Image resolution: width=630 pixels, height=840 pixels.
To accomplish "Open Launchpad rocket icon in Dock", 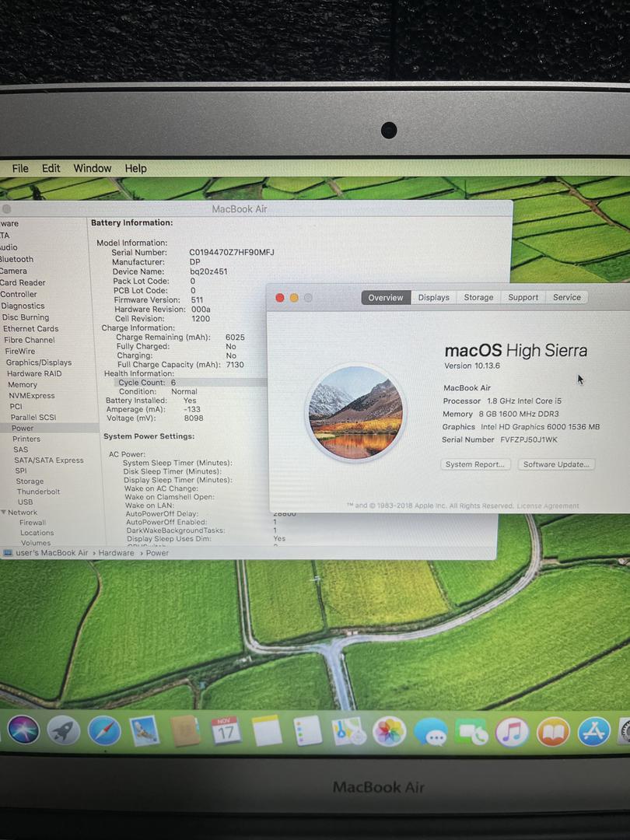I will [x=63, y=730].
